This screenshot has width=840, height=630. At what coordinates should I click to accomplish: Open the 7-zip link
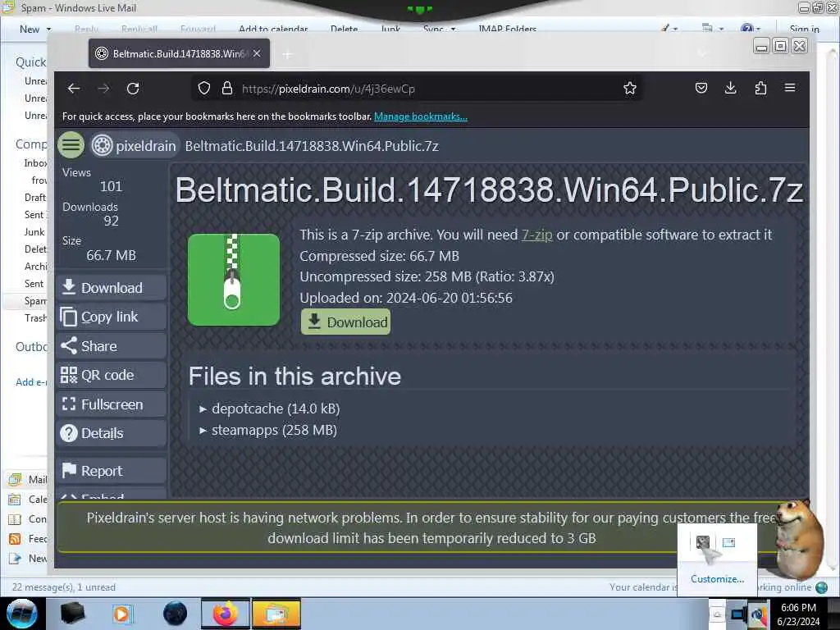coord(536,235)
